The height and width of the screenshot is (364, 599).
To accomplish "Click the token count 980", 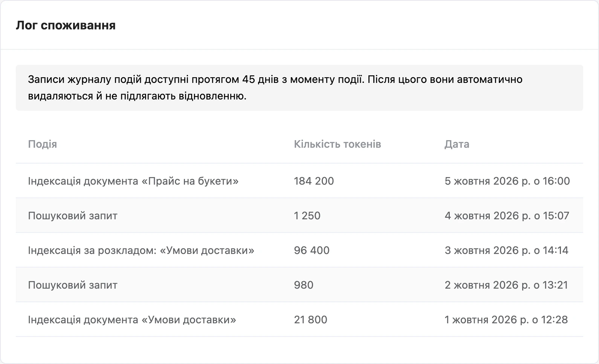I will pyautogui.click(x=304, y=285).
